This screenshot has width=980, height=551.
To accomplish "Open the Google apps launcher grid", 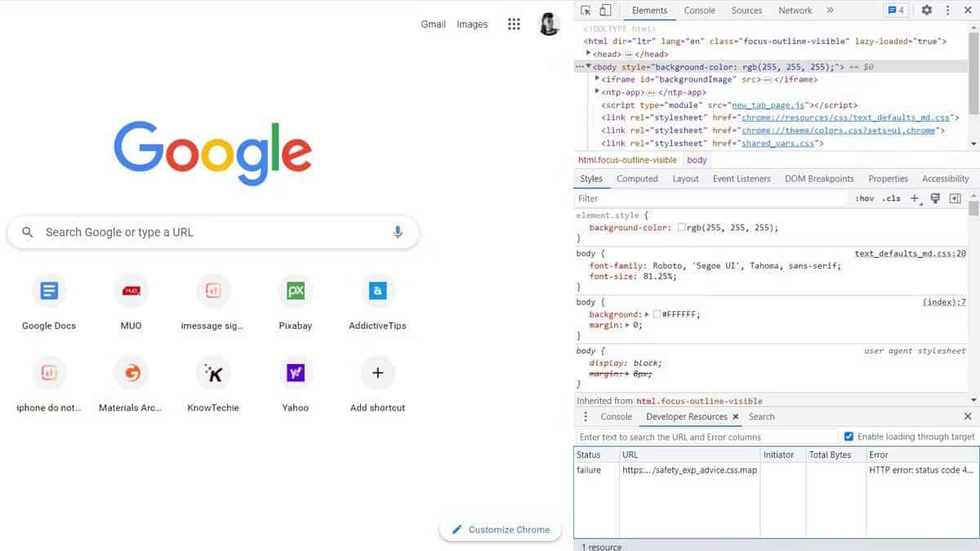I will coord(514,24).
